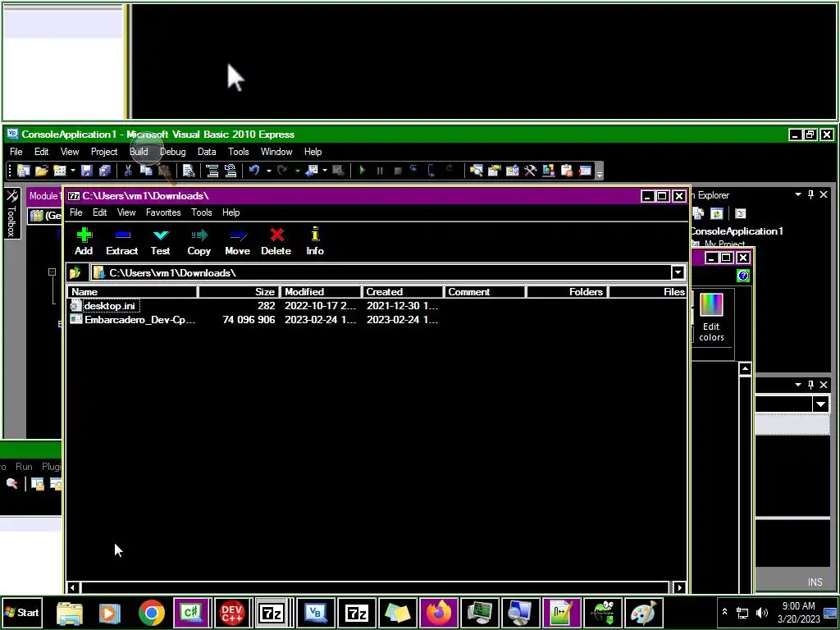
Task: Start debugging with the green play icon
Action: coord(362,171)
